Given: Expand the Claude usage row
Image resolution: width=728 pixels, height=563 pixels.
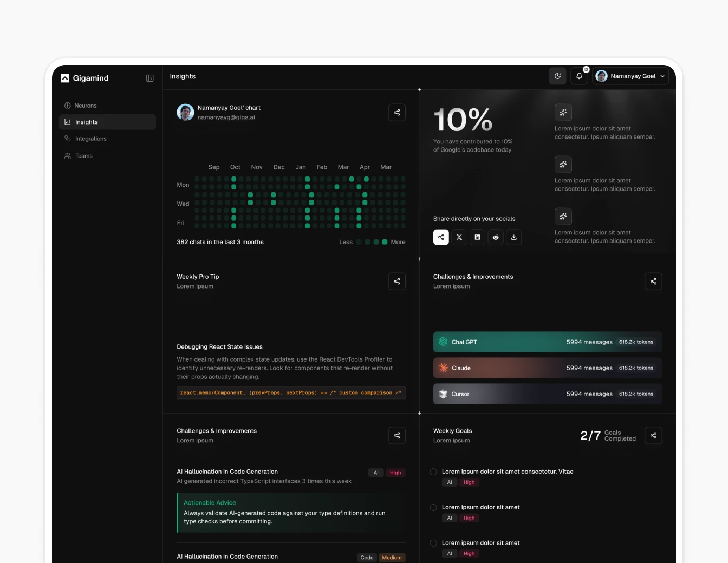Looking at the screenshot, I should point(547,368).
